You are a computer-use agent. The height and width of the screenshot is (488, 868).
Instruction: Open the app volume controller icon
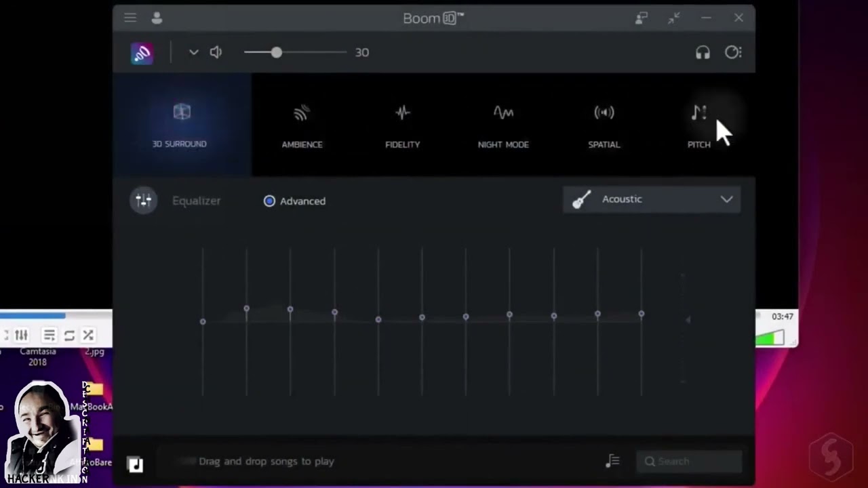coord(733,52)
